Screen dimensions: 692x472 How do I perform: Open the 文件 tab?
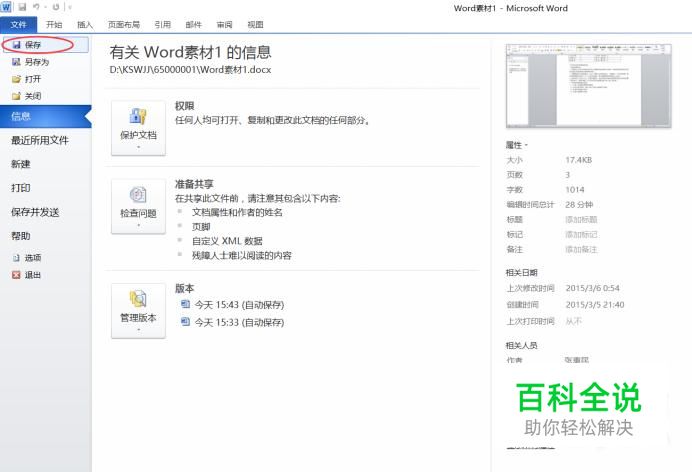pyautogui.click(x=19, y=25)
